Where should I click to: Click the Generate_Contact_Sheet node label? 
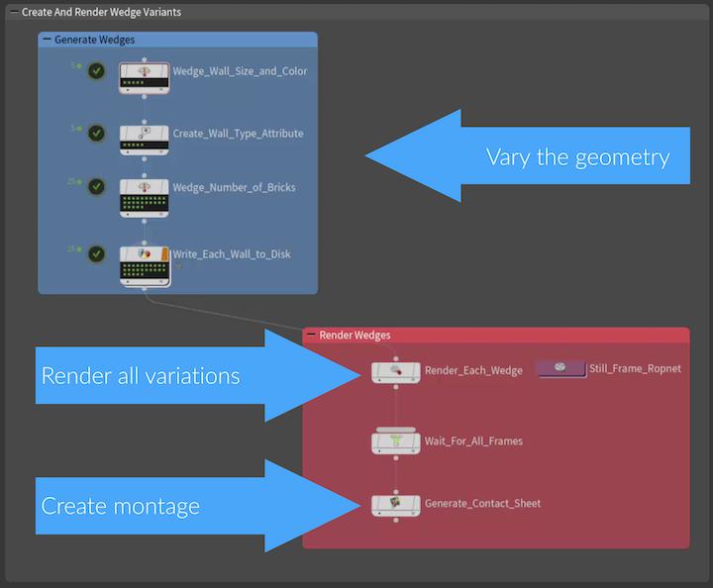pos(482,504)
